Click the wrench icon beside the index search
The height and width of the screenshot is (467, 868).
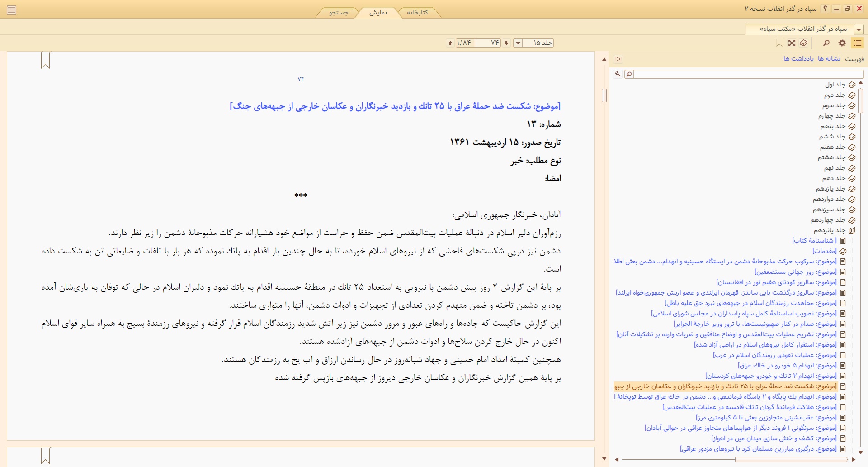coord(618,74)
